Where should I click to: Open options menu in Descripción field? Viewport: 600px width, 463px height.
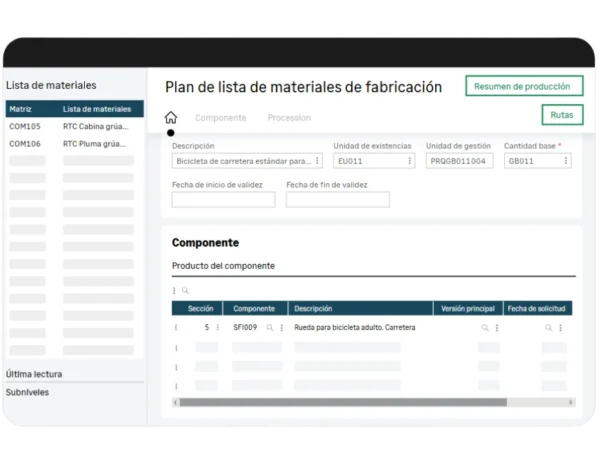tap(317, 161)
